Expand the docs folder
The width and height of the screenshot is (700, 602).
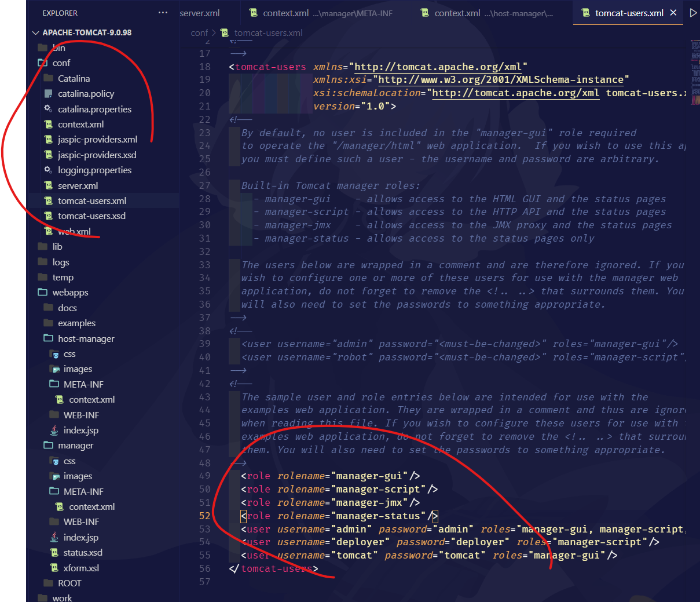67,308
